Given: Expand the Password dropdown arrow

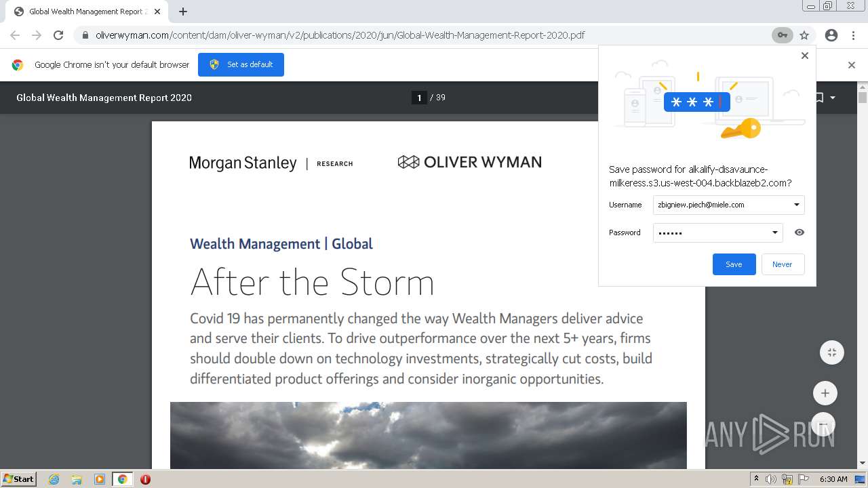Looking at the screenshot, I should [775, 232].
